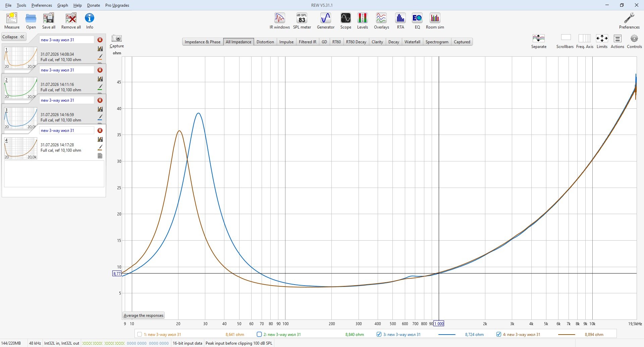Open the Actions panel
This screenshot has height=347, width=644.
click(x=618, y=41)
